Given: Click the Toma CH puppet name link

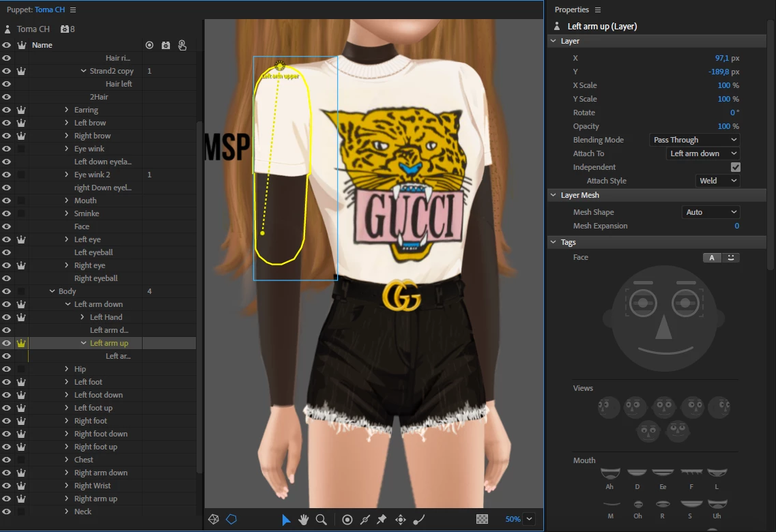Looking at the screenshot, I should click(x=50, y=10).
